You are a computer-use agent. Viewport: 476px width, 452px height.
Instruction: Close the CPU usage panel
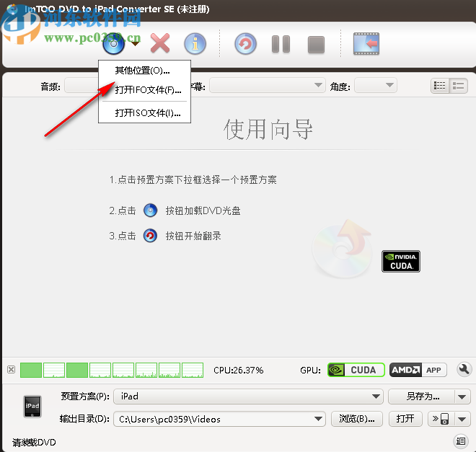point(12,370)
